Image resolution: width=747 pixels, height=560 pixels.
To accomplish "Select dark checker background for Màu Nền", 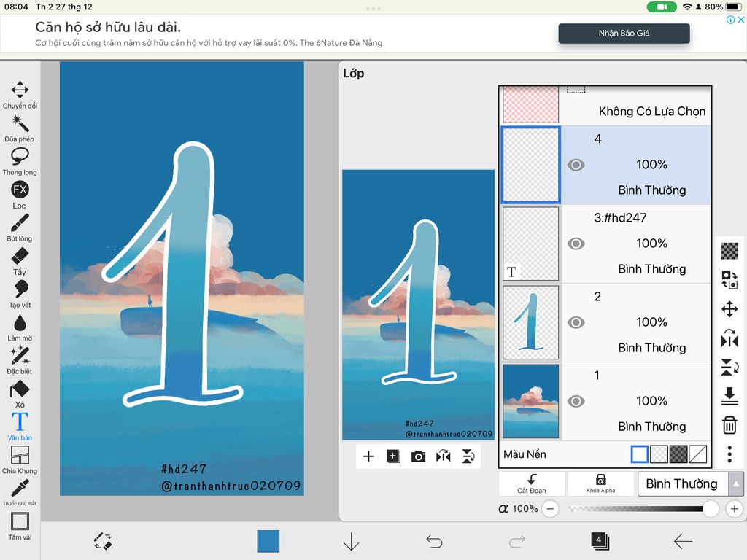I will point(678,454).
